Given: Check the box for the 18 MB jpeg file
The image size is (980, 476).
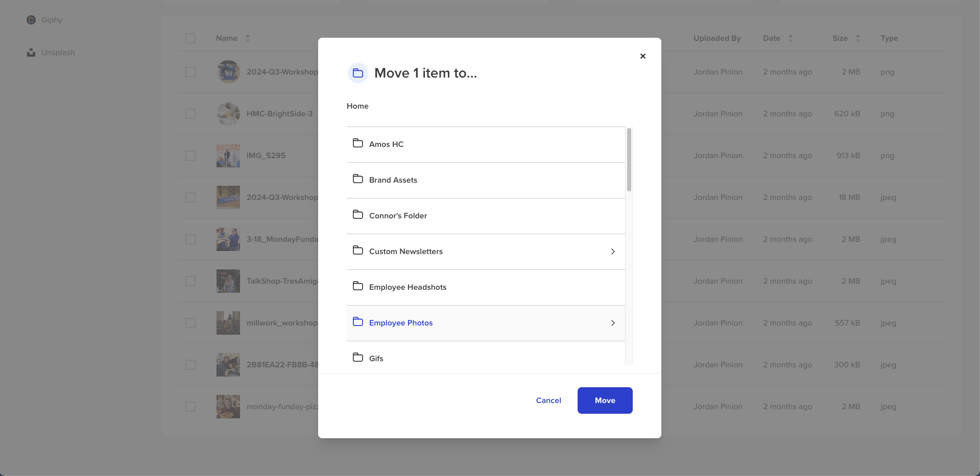Looking at the screenshot, I should (x=190, y=197).
